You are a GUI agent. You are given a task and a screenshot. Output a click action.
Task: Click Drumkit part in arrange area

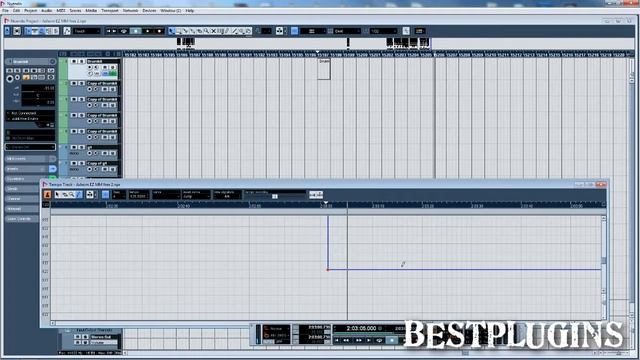coord(324,69)
